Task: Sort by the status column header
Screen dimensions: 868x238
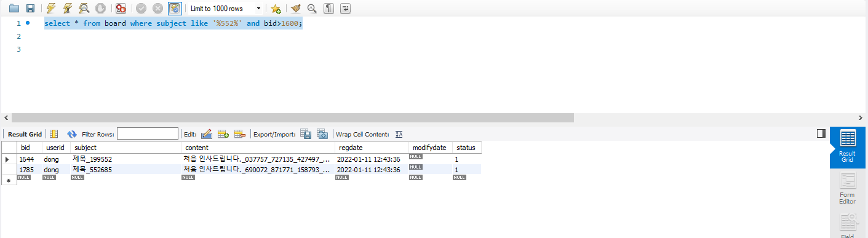Action: (x=466, y=148)
